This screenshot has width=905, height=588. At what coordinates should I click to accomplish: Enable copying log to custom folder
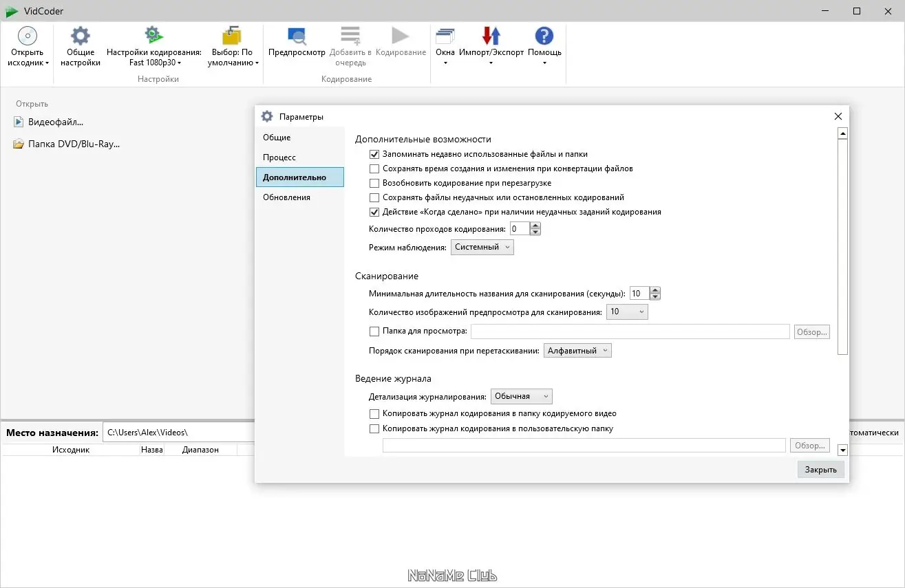(374, 429)
